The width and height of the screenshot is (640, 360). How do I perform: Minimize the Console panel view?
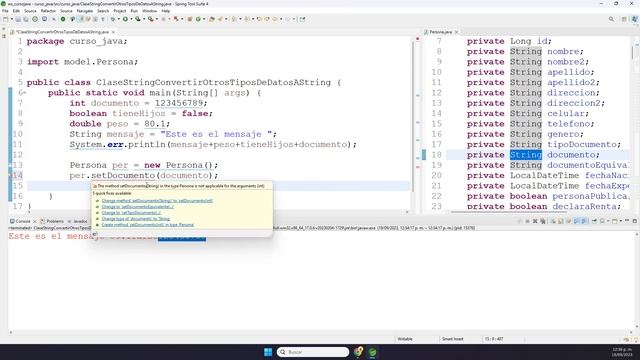click(627, 221)
